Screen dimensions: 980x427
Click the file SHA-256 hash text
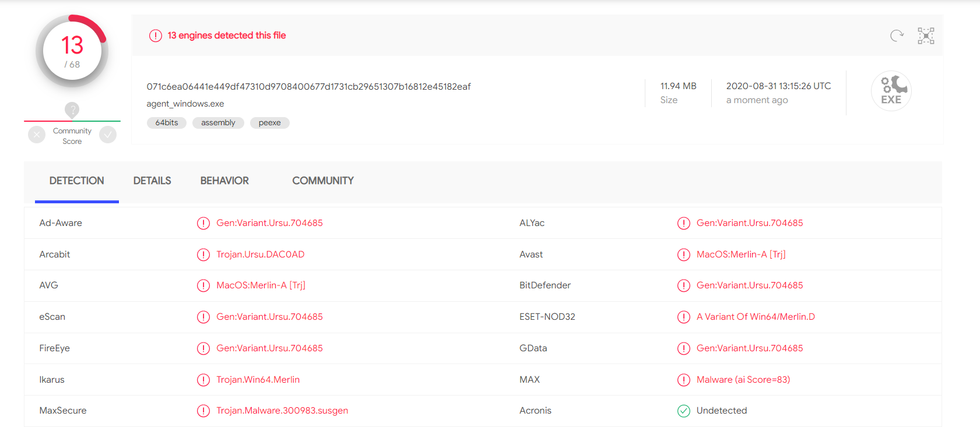(x=308, y=87)
